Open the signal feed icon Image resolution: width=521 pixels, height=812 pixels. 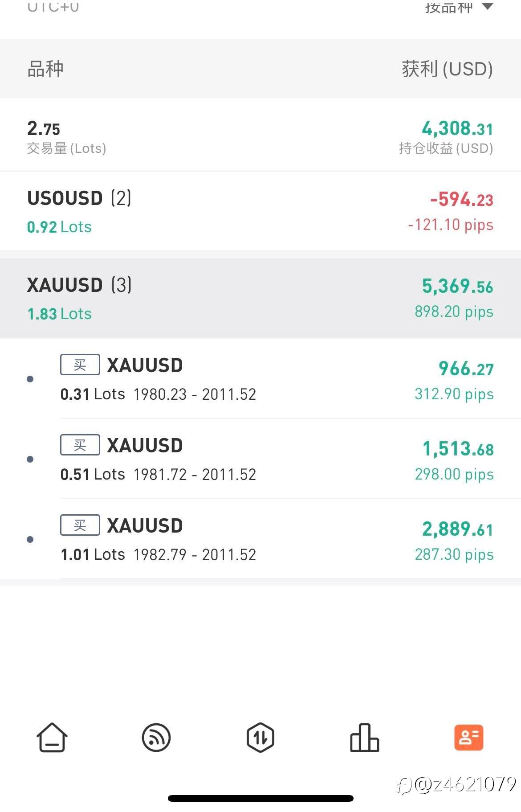pyautogui.click(x=156, y=738)
